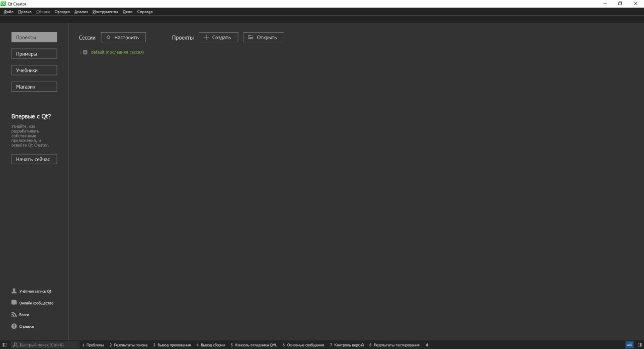Click the gear icon on Настроить
Image resolution: width=644 pixels, height=349 pixels.
coord(108,37)
